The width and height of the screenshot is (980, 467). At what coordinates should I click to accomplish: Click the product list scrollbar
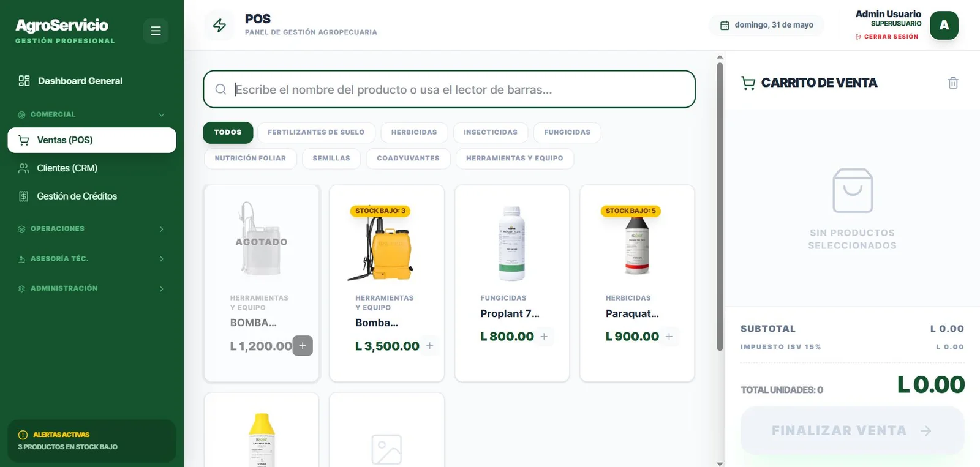pyautogui.click(x=720, y=206)
